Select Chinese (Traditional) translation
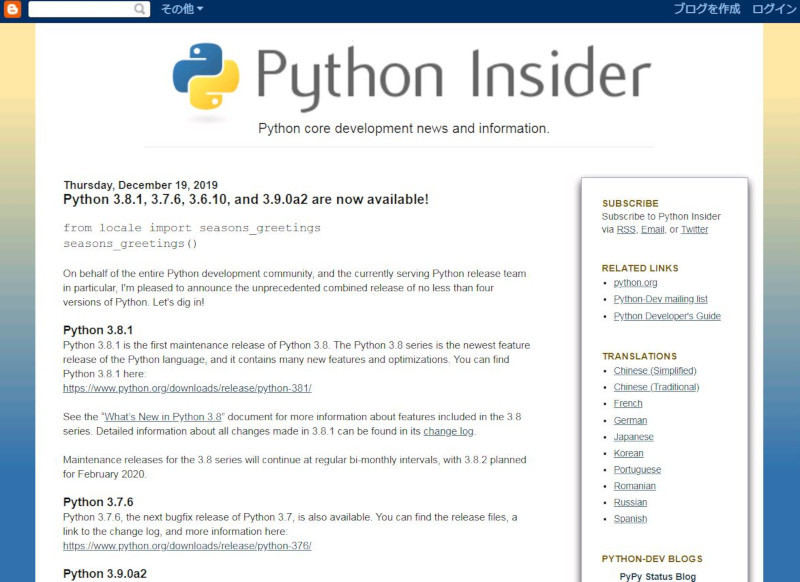 click(656, 387)
